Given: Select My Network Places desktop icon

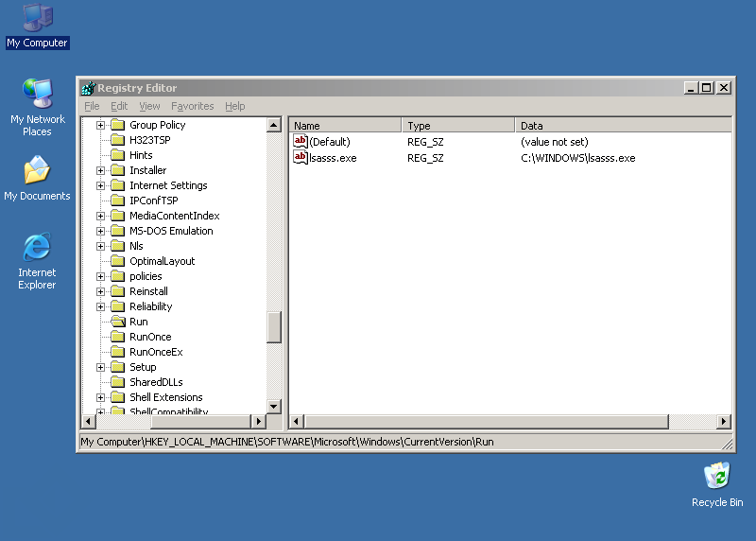Looking at the screenshot, I should pyautogui.click(x=38, y=107).
